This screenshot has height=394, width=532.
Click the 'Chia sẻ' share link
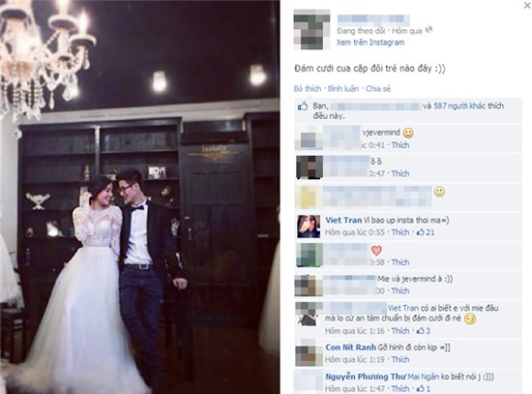(378, 89)
